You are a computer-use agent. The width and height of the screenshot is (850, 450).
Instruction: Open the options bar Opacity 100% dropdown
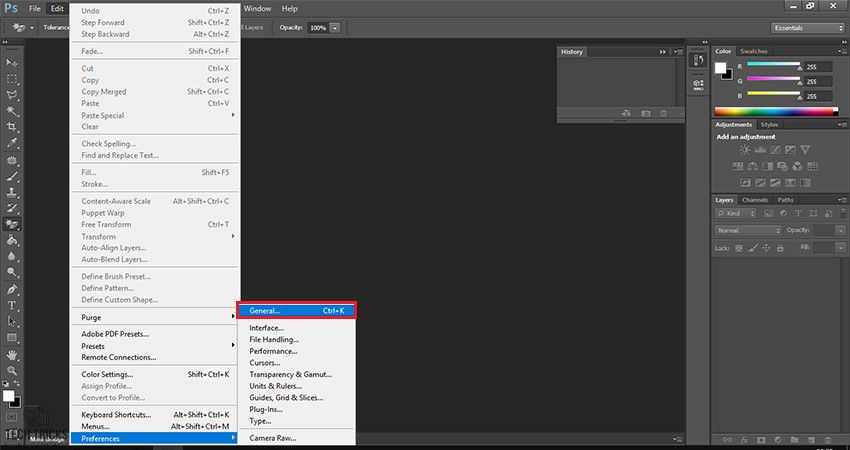coord(336,28)
